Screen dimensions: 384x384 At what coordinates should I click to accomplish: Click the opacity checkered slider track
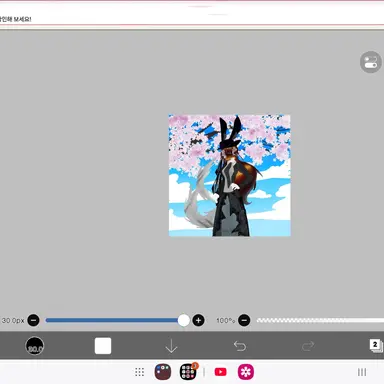click(320, 320)
